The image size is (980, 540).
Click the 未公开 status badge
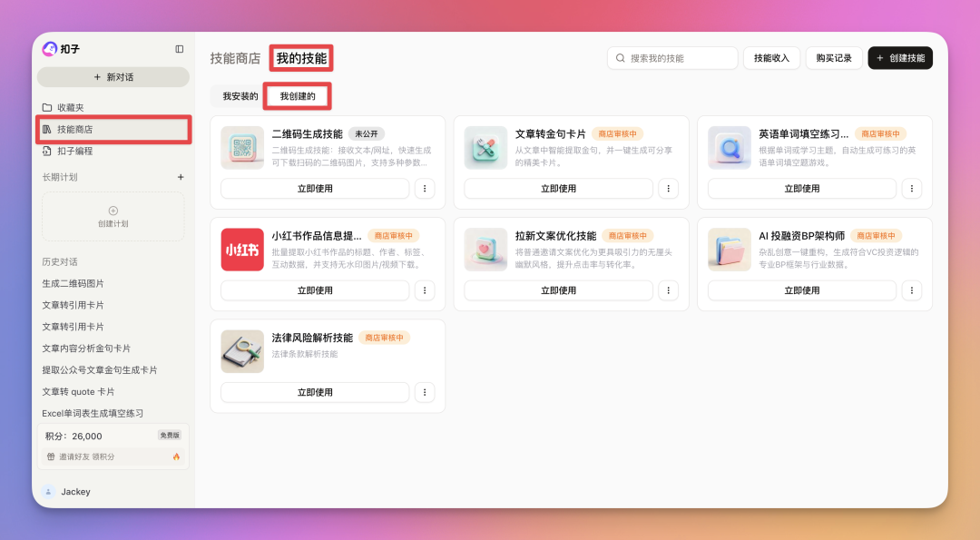367,133
